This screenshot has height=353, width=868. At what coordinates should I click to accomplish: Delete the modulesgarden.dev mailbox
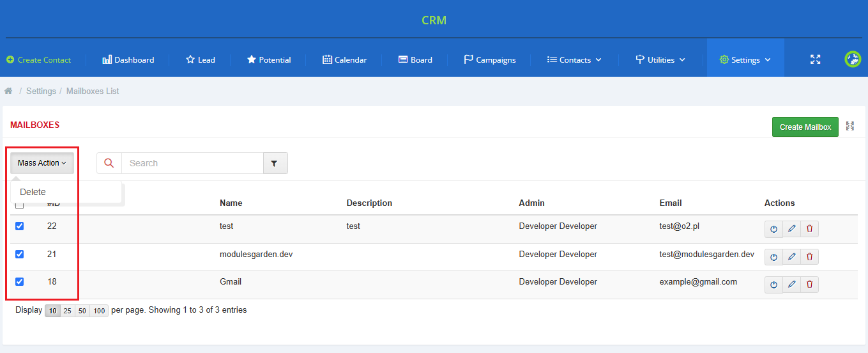click(810, 256)
